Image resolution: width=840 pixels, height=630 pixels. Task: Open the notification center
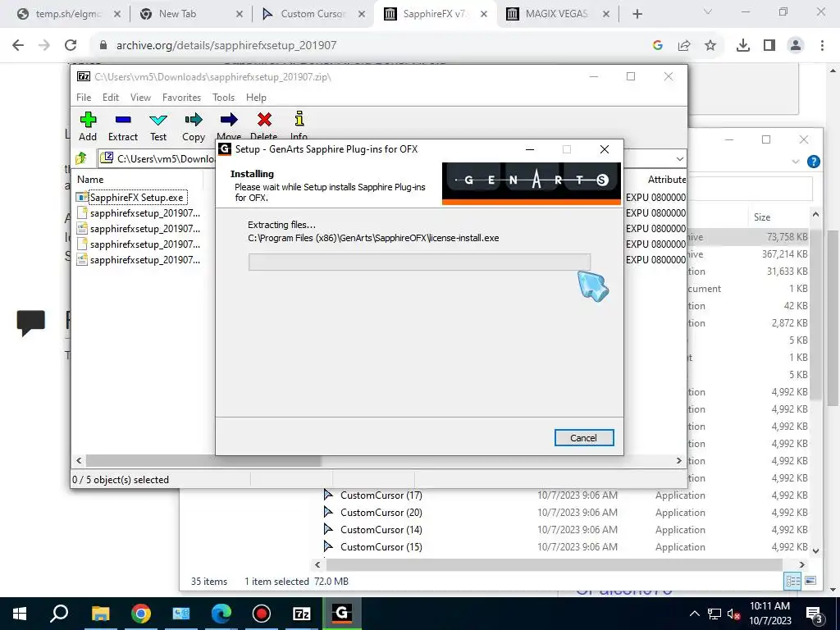815,614
